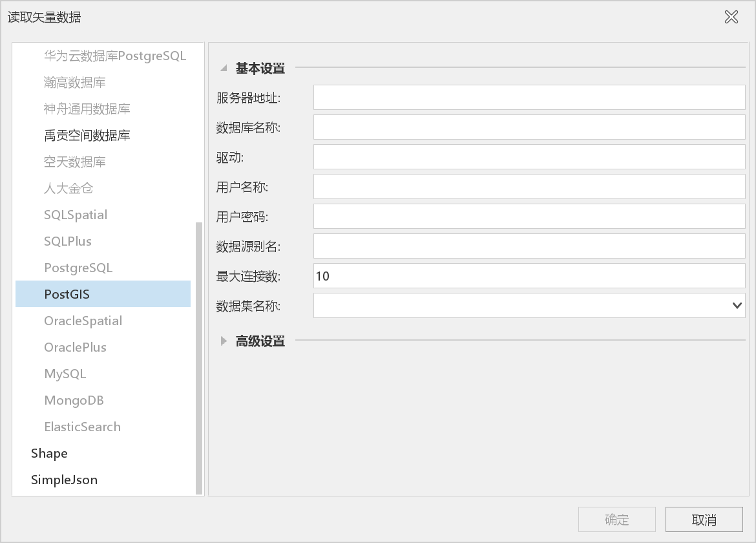Expand the 高级设置 section
The height and width of the screenshot is (543, 756).
(224, 341)
